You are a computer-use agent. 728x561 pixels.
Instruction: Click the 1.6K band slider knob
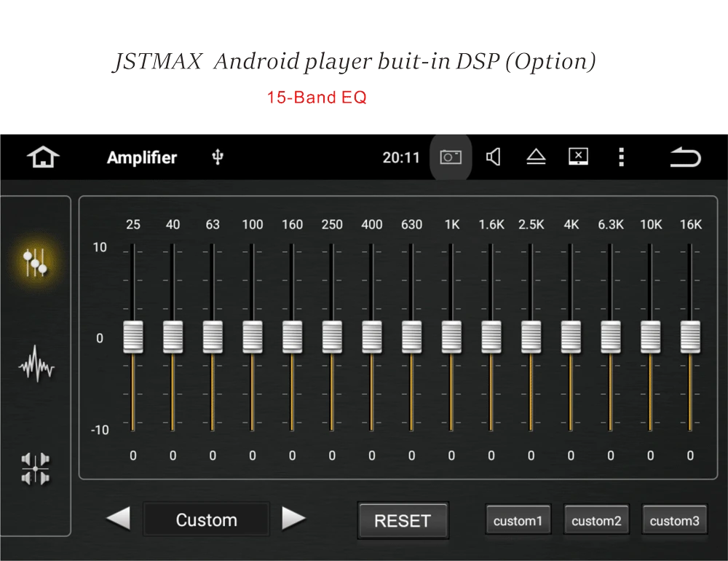pyautogui.click(x=491, y=337)
